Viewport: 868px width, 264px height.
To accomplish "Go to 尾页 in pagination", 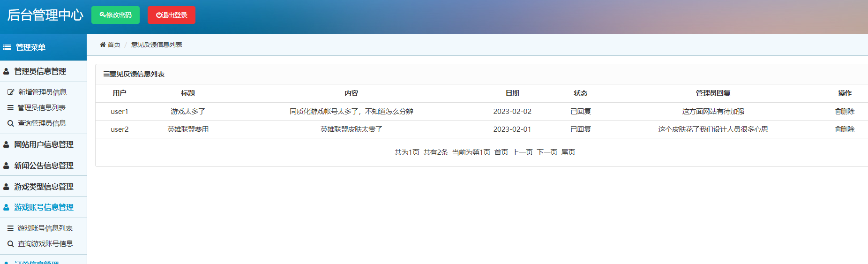I will pyautogui.click(x=568, y=152).
